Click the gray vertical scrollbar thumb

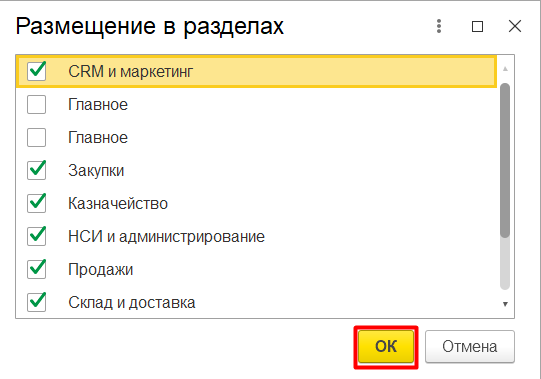pyautogui.click(x=505, y=160)
